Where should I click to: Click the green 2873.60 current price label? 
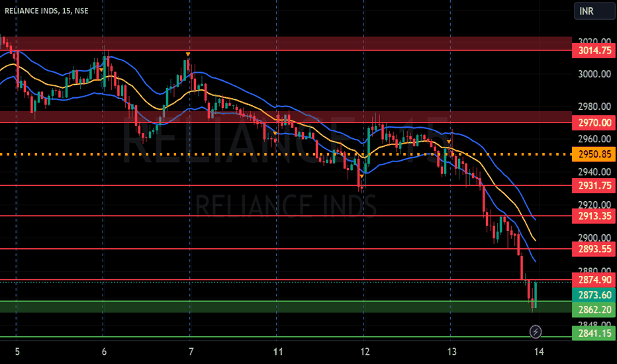point(594,295)
